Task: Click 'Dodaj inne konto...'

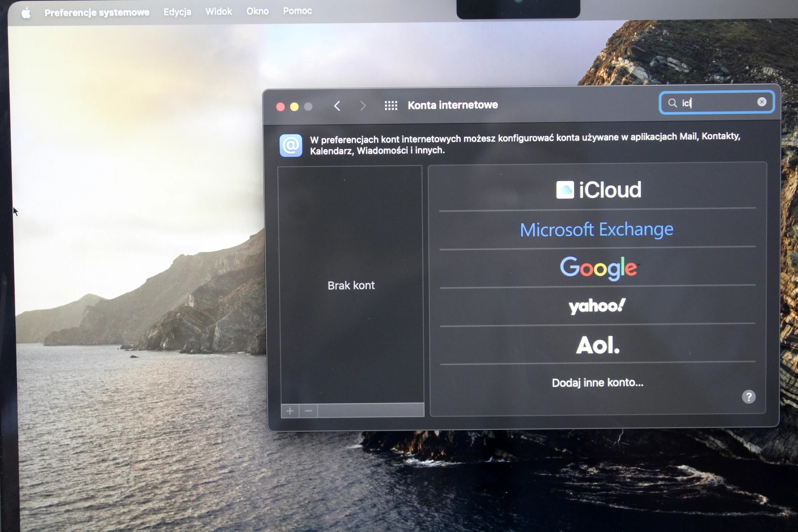Action: (x=598, y=383)
